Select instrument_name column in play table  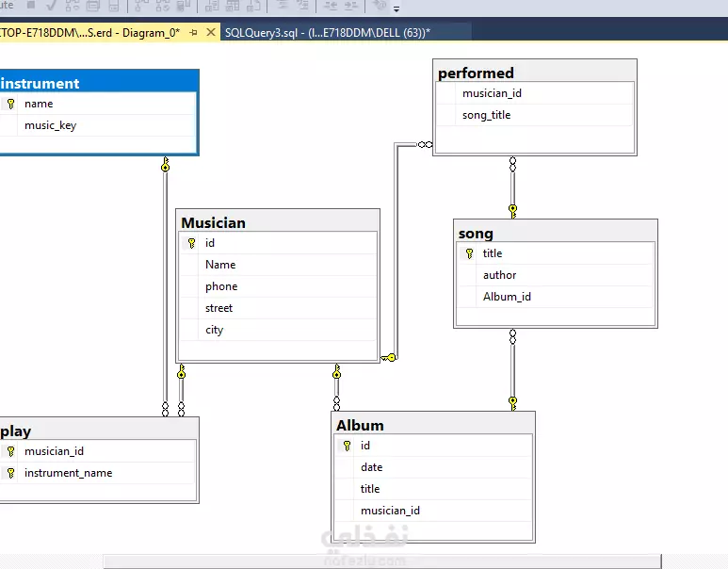click(x=98, y=473)
